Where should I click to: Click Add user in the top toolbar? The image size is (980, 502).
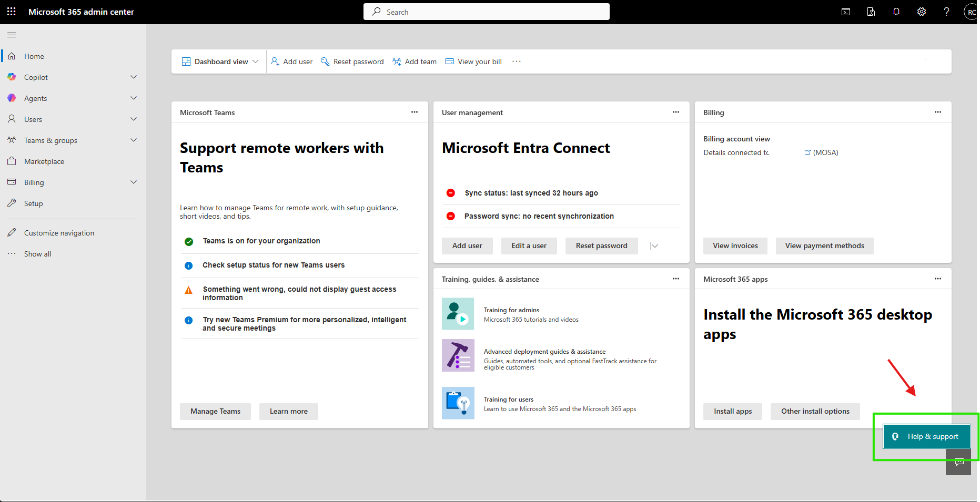coord(292,62)
